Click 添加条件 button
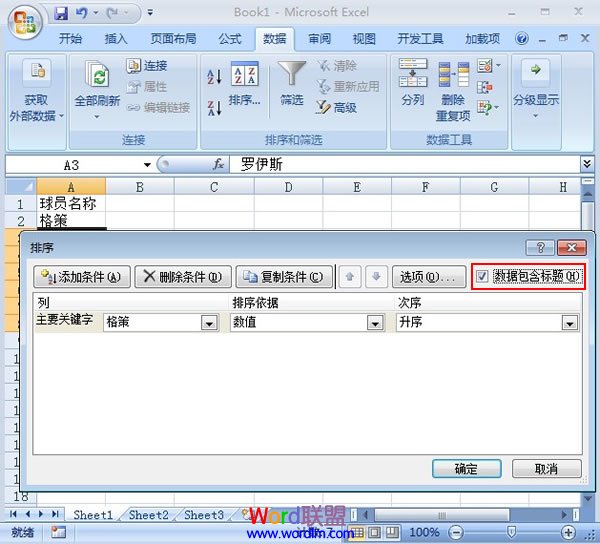 82,277
